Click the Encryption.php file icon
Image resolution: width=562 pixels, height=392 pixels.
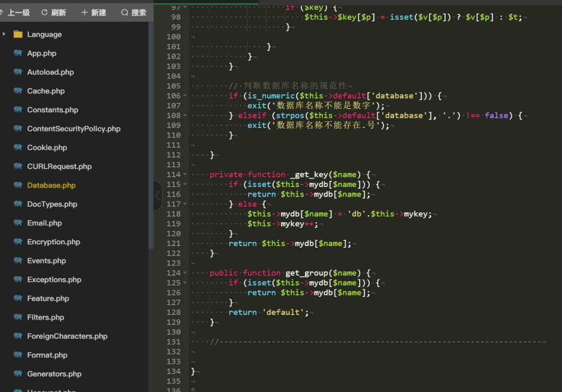coord(18,241)
